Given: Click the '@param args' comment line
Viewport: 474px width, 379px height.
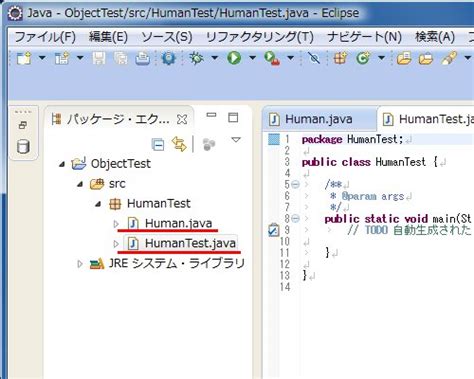Looking at the screenshot, I should [x=366, y=196].
